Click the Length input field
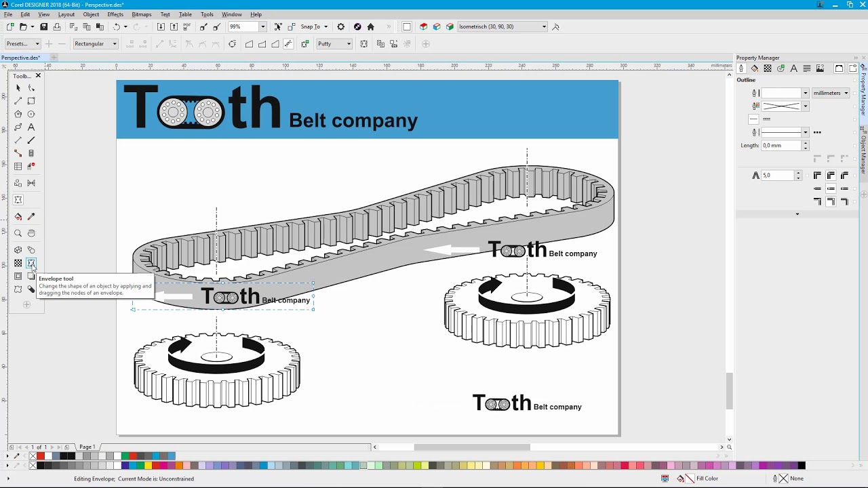The width and height of the screenshot is (868, 488). coord(782,146)
